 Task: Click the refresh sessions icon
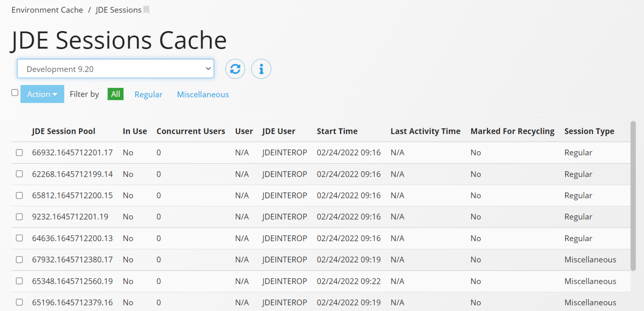[x=235, y=69]
